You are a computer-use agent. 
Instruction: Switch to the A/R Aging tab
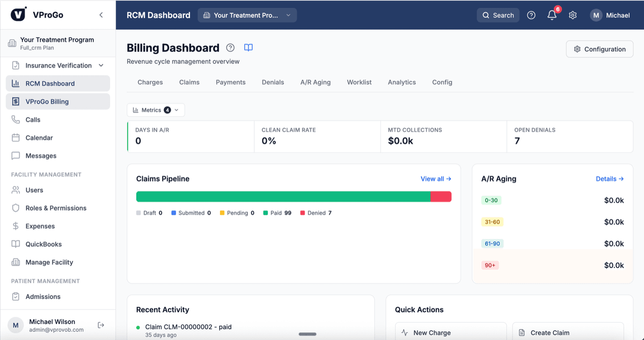point(316,82)
